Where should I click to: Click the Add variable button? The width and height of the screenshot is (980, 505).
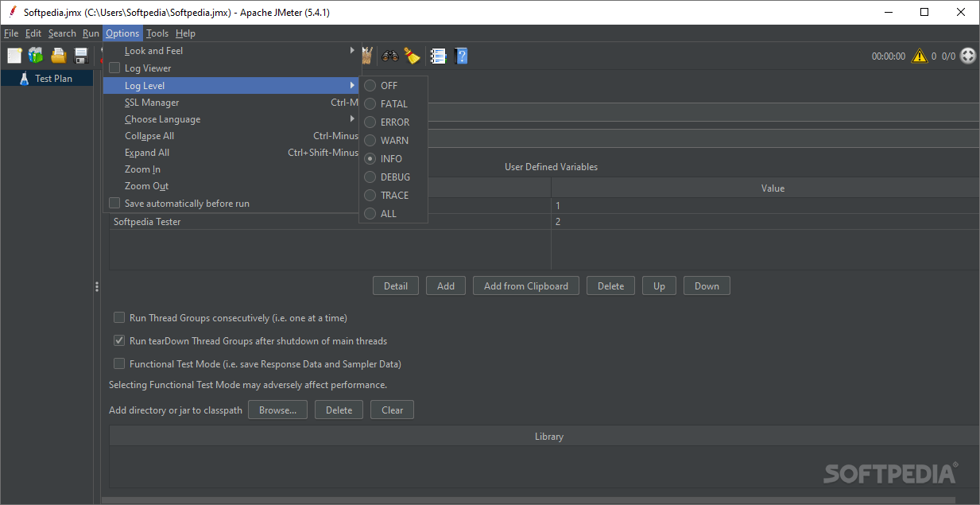point(446,286)
